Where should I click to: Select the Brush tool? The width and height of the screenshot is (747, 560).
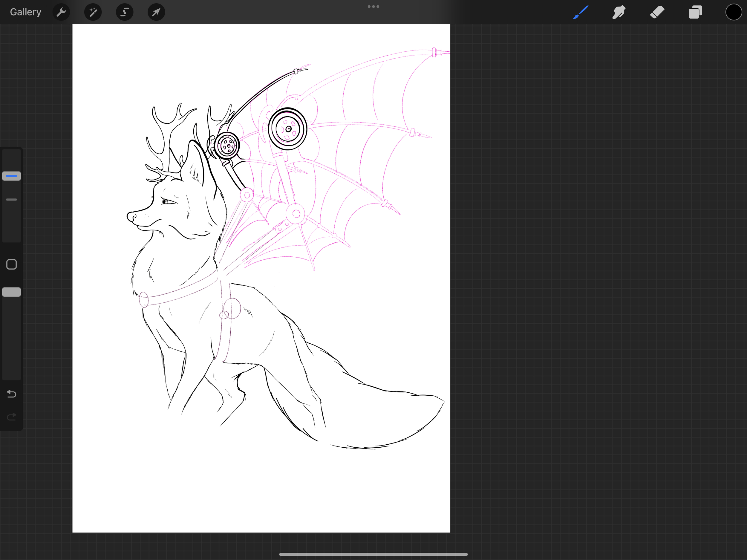point(581,12)
